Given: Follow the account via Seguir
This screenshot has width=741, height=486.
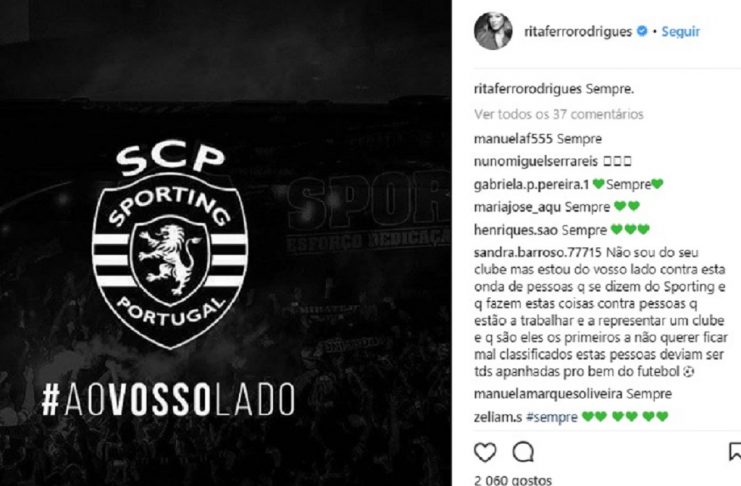Looking at the screenshot, I should coord(681,32).
